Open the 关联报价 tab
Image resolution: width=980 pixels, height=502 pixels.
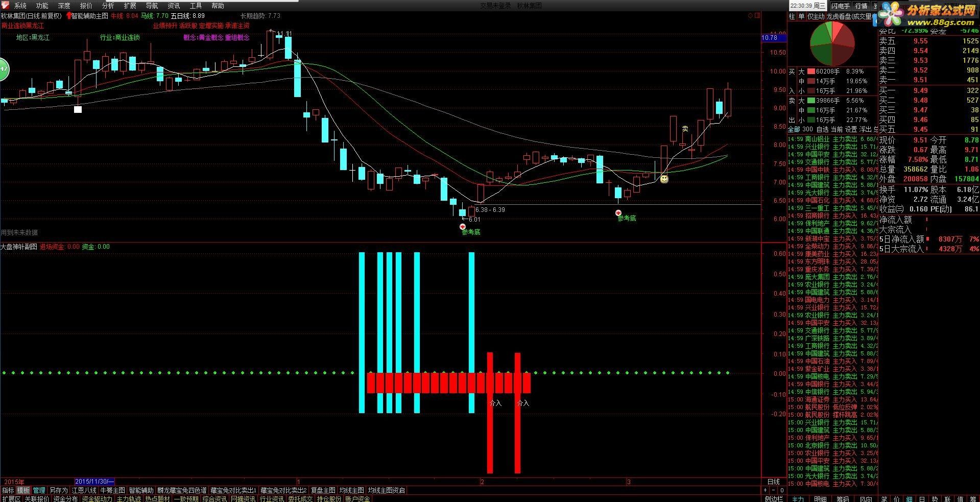37,498
